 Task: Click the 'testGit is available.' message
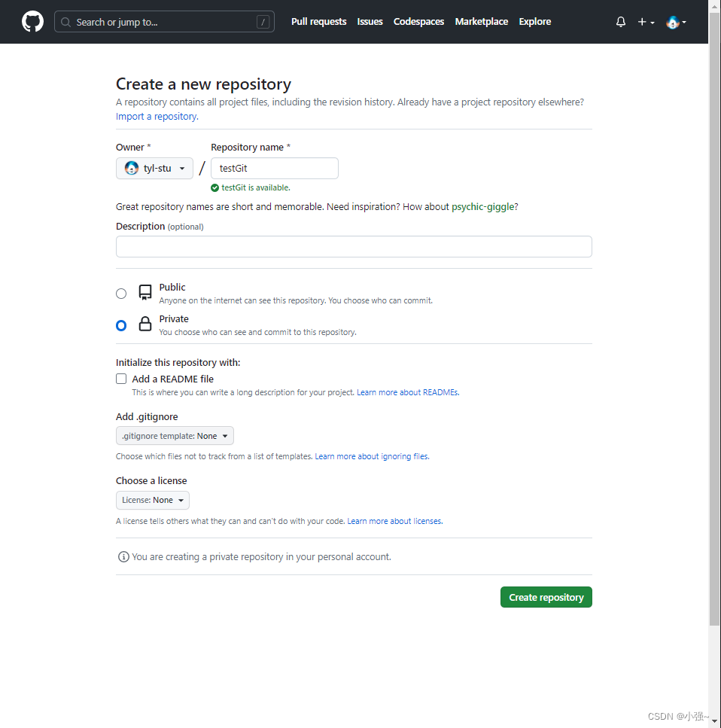coord(256,187)
